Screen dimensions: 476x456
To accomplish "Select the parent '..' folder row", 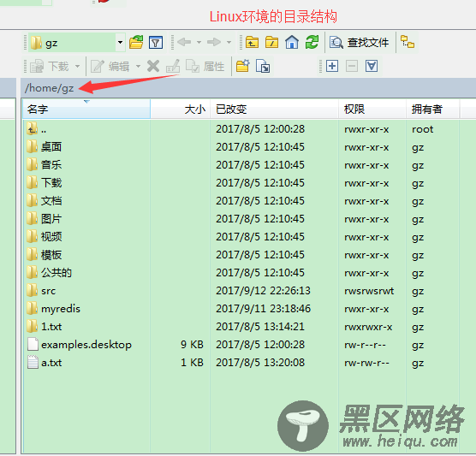I will pyautogui.click(x=241, y=129).
